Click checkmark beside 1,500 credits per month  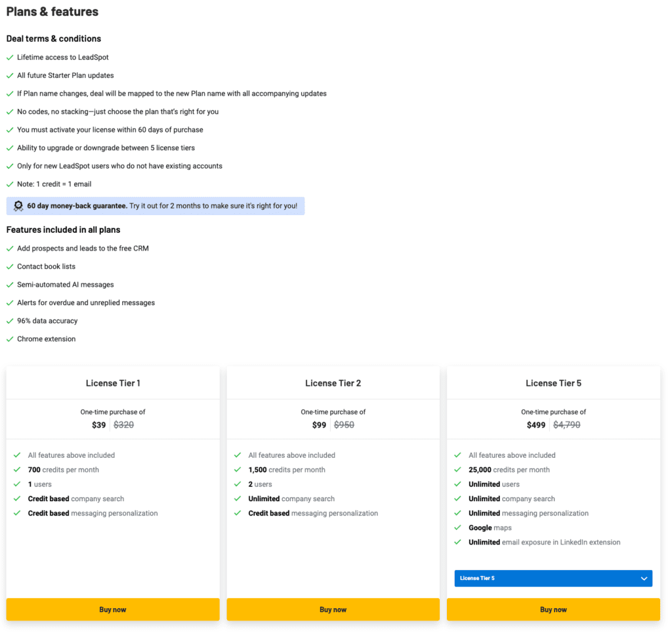point(238,470)
